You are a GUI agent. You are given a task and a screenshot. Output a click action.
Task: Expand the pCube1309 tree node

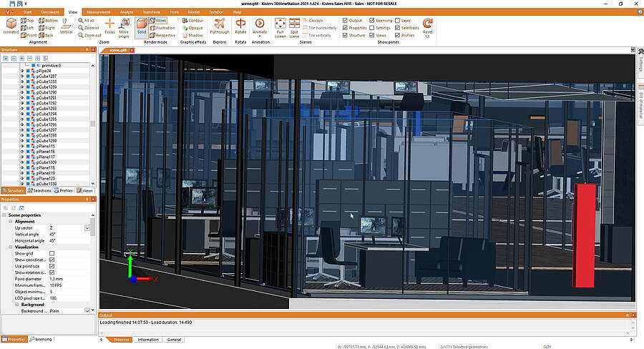click(22, 162)
